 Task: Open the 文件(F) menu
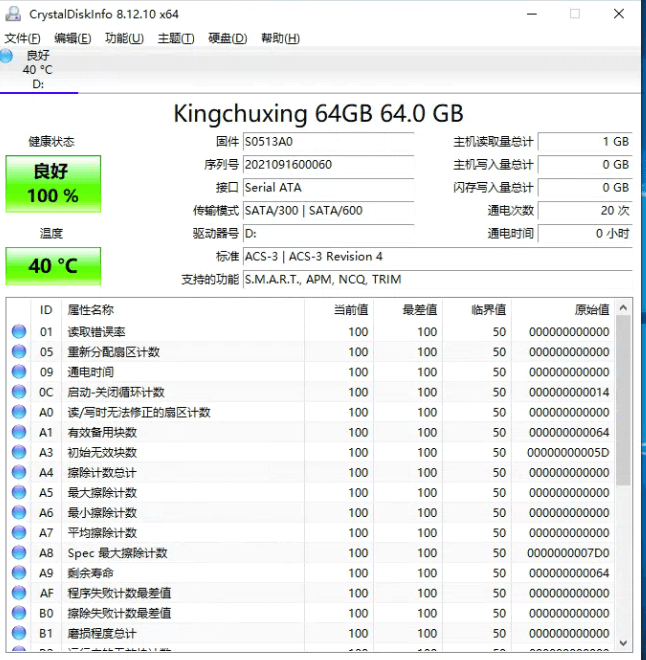22,38
